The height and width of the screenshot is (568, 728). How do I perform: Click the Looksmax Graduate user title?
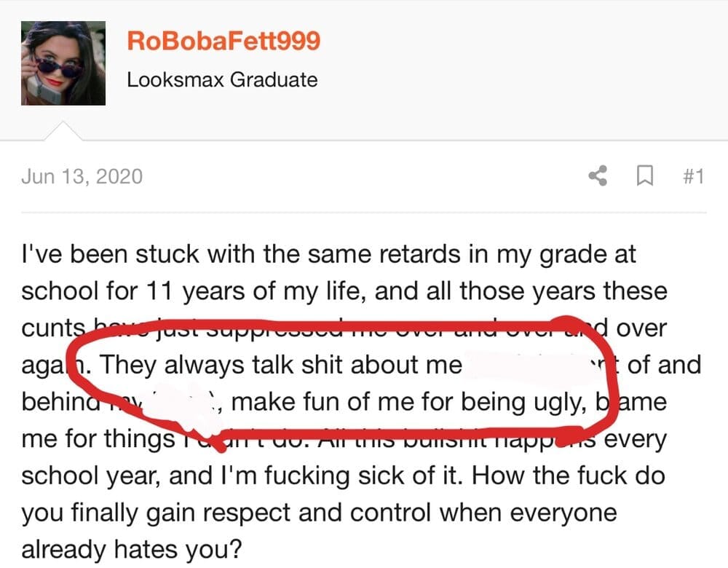[x=222, y=79]
